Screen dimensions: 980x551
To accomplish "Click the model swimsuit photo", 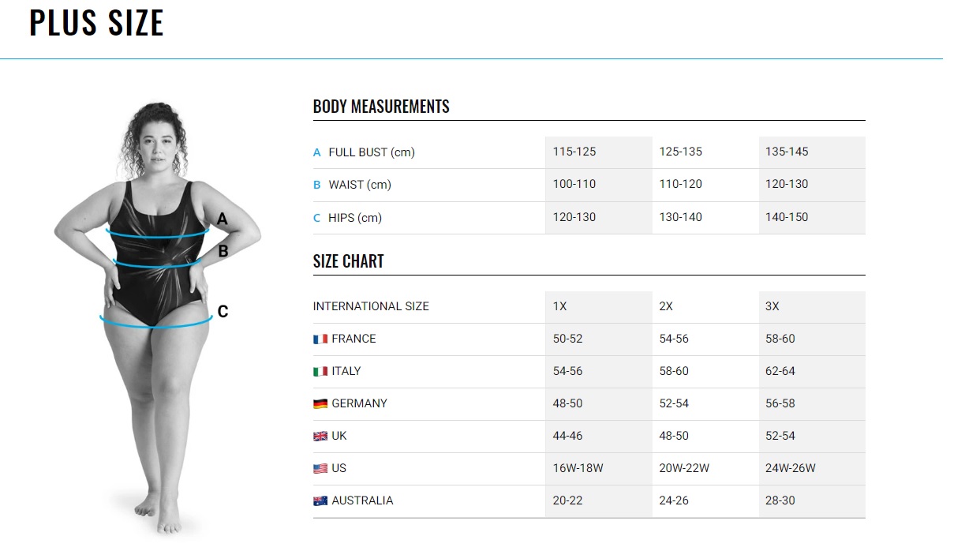I will (157, 320).
